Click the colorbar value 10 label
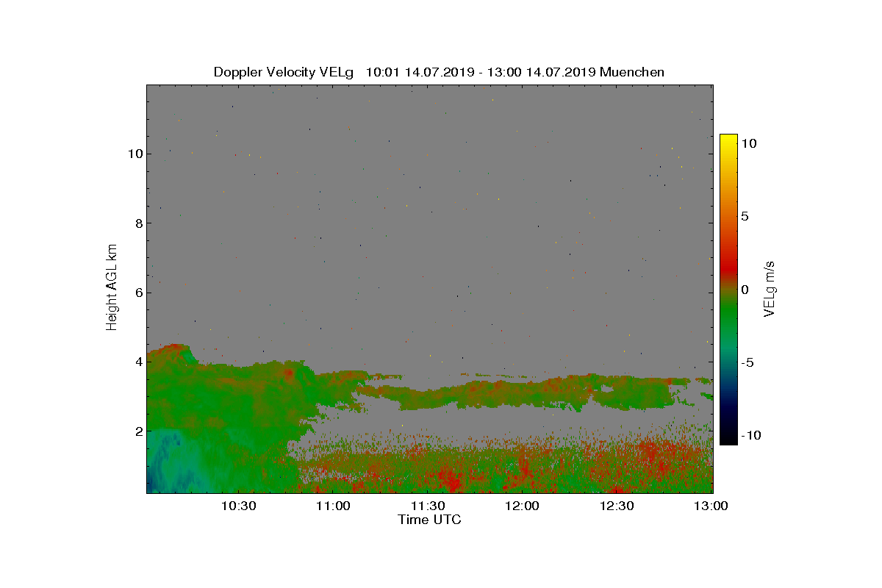This screenshot has width=882, height=588. tap(749, 144)
